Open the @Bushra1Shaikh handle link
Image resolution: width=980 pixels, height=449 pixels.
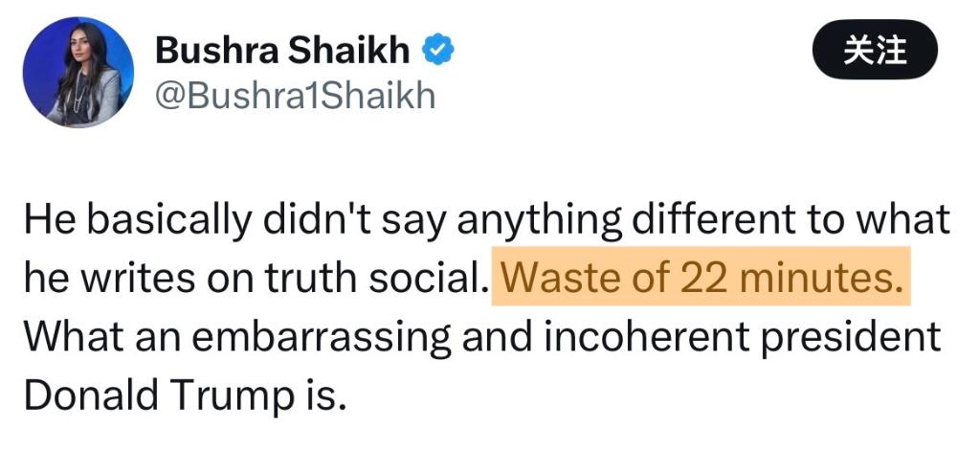(x=295, y=96)
